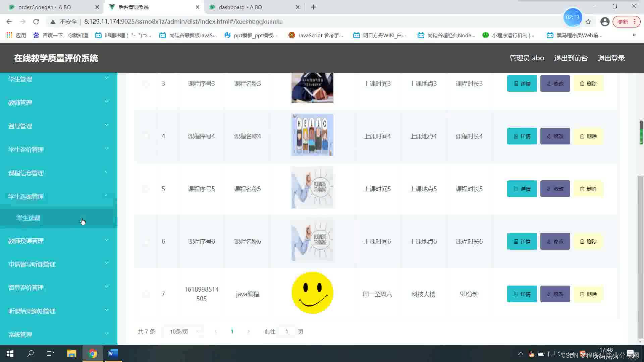
Task: Click the Chrome profile avatar icon
Action: (x=604, y=22)
